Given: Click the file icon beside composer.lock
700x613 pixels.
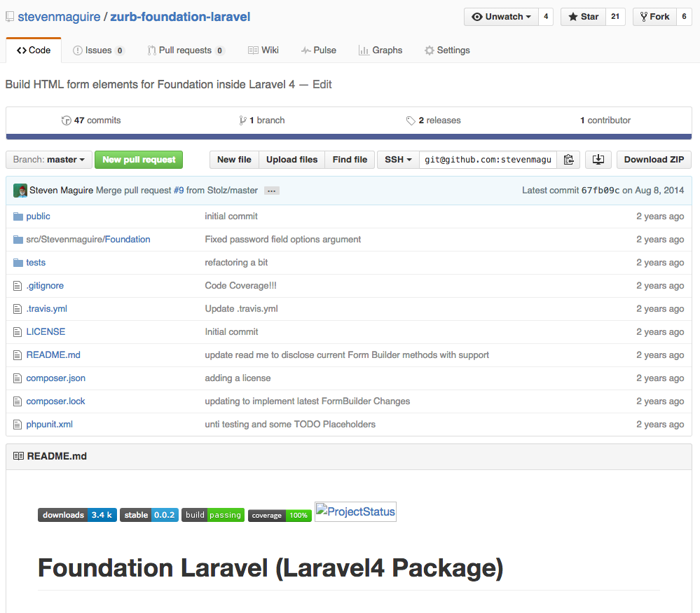Looking at the screenshot, I should pos(18,401).
